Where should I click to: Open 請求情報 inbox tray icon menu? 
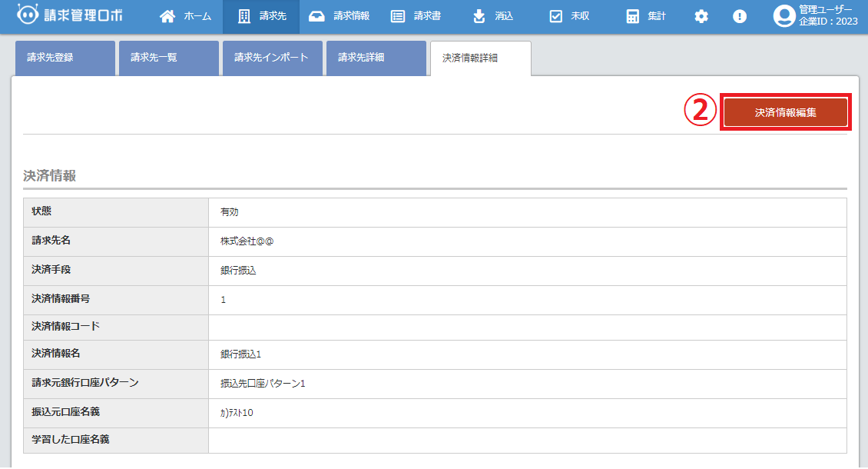316,16
